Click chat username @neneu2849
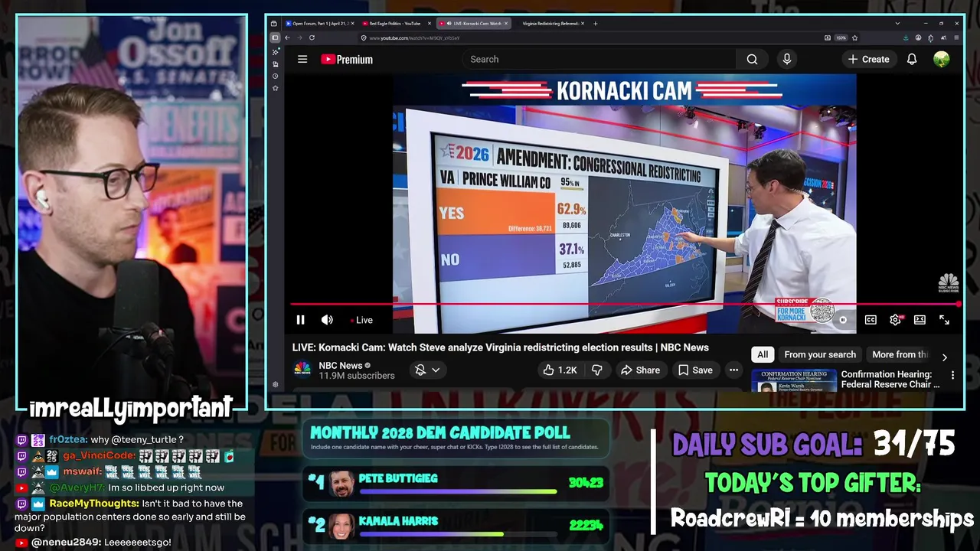Image resolution: width=980 pixels, height=551 pixels. click(x=67, y=542)
